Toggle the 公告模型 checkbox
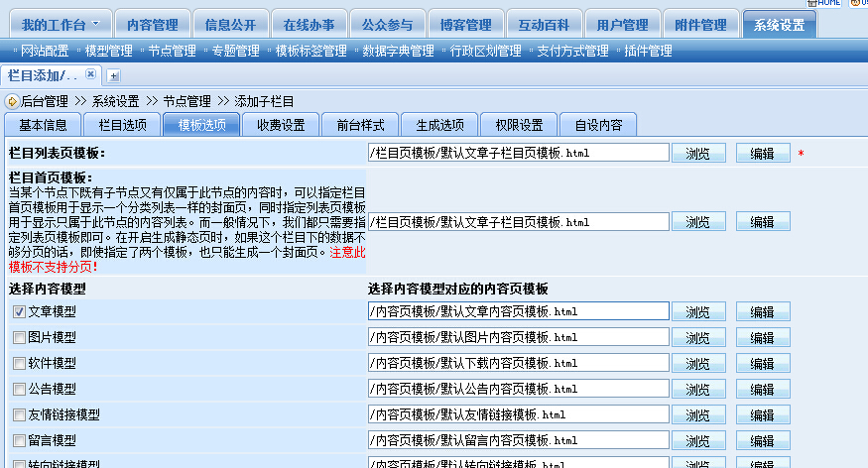This screenshot has width=868, height=468. [19, 389]
